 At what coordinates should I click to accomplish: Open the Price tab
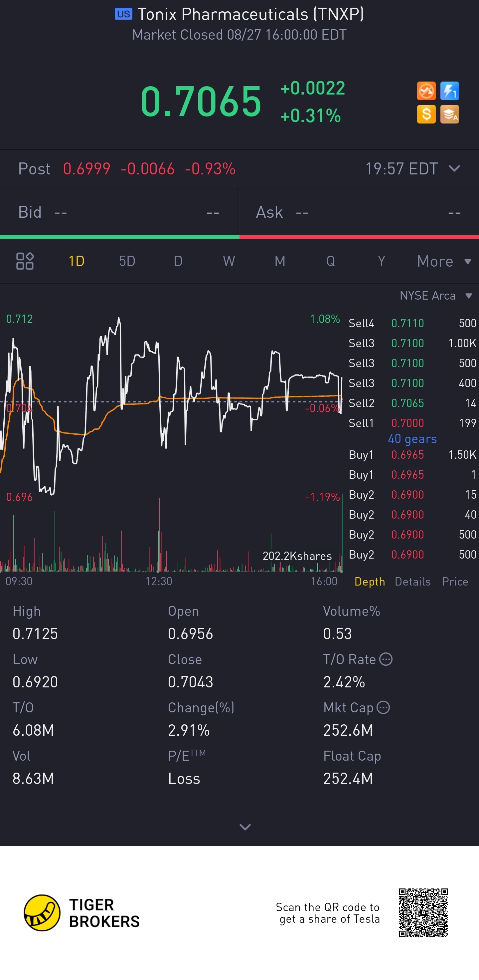click(455, 582)
